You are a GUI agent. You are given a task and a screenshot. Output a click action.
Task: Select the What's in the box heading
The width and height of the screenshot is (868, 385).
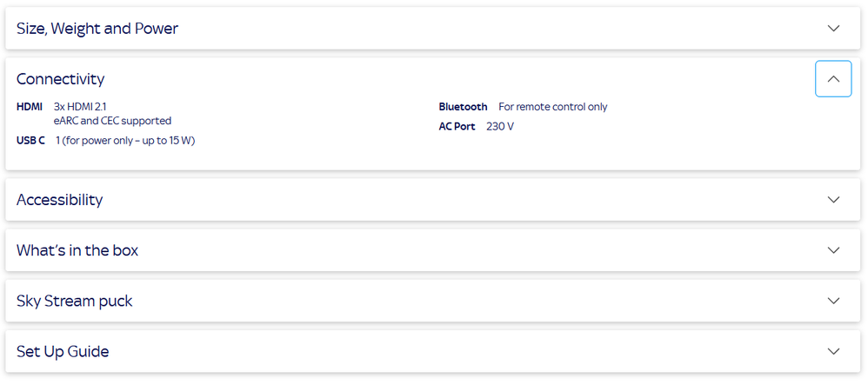(x=77, y=250)
